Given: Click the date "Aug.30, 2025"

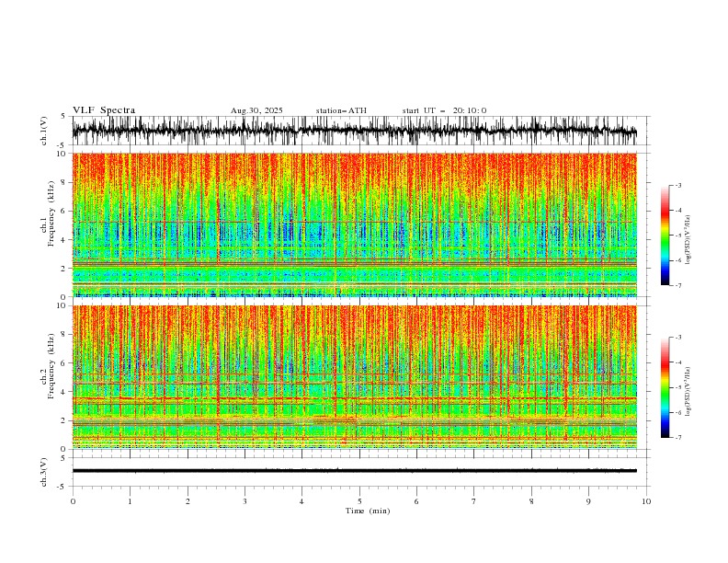Looking at the screenshot, I should 256,110.
